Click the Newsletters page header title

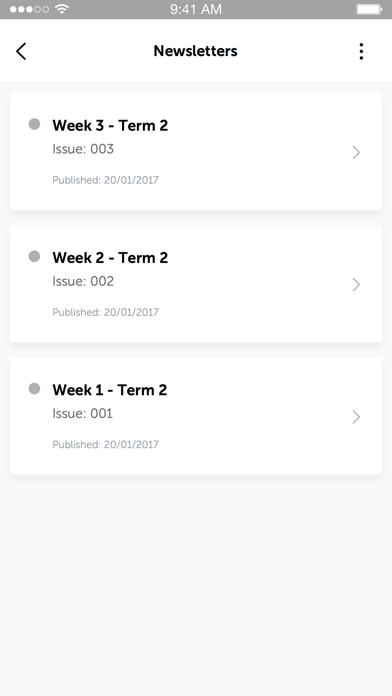(195, 51)
